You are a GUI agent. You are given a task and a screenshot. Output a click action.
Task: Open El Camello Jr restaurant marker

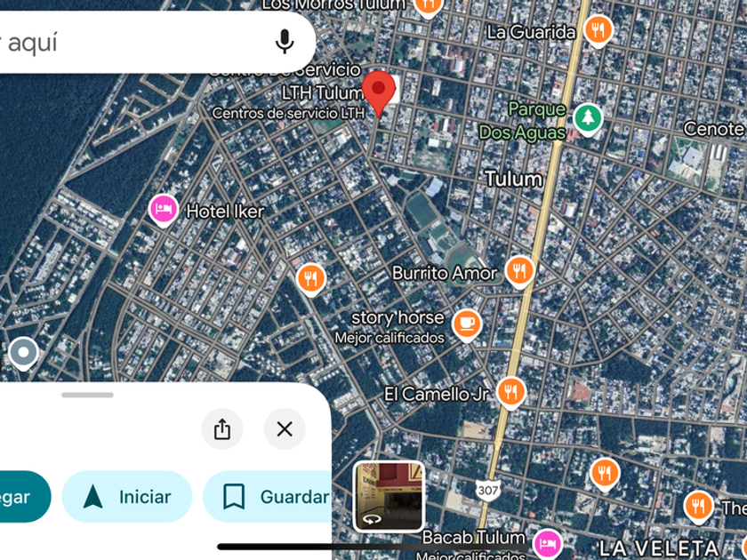point(510,393)
